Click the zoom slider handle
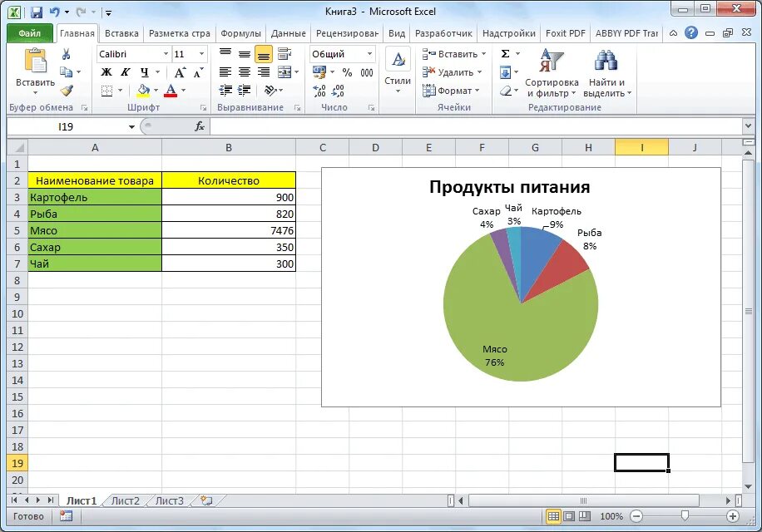 (685, 516)
